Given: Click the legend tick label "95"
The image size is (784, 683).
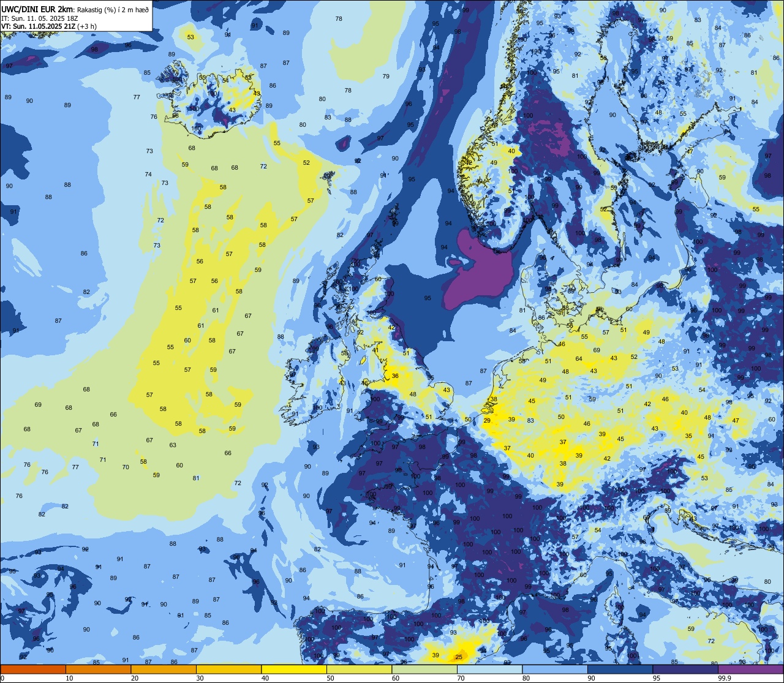Looking at the screenshot, I should click(x=657, y=678).
